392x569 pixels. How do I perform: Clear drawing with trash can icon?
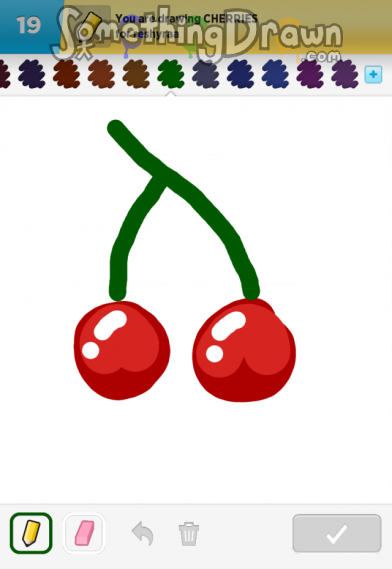click(189, 533)
